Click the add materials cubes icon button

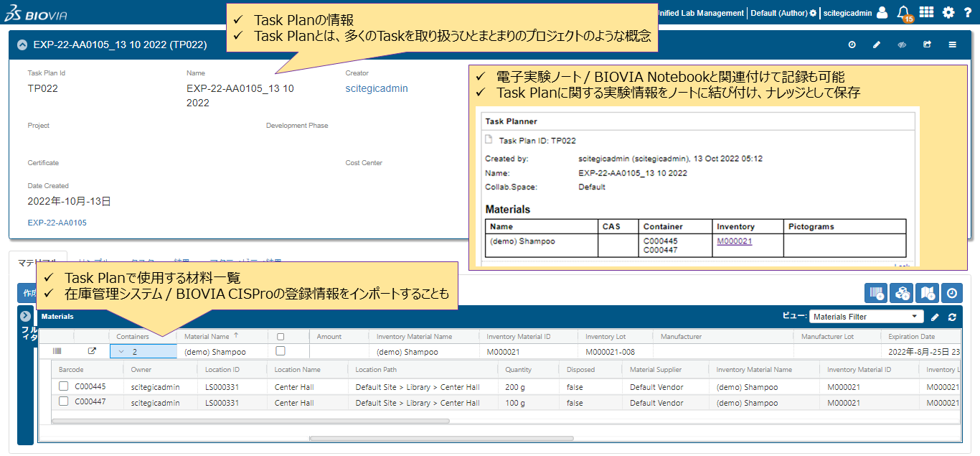click(x=901, y=292)
